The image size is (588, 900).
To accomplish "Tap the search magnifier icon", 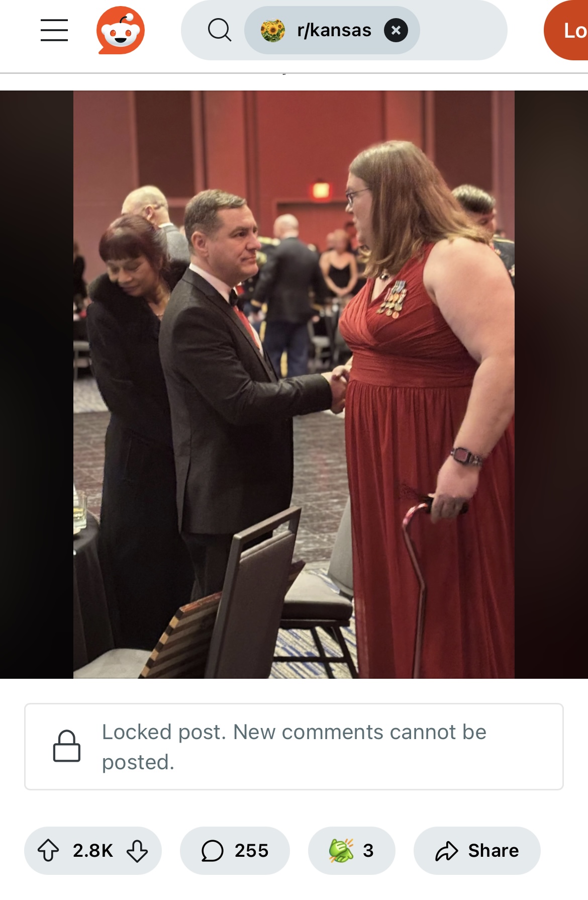I will click(x=220, y=30).
